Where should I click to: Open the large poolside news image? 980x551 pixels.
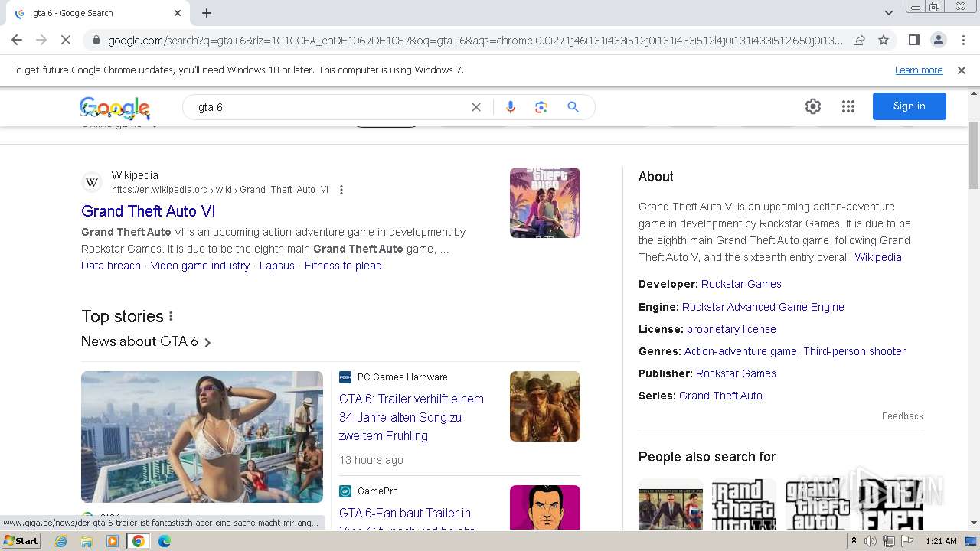(202, 437)
